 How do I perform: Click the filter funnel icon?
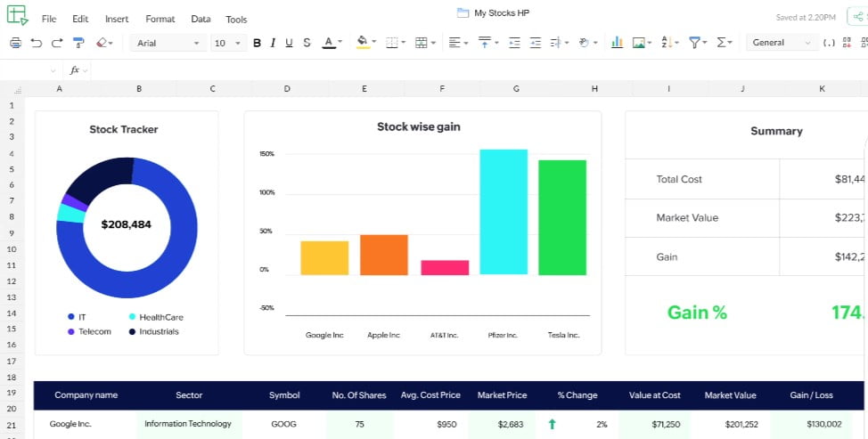[694, 43]
